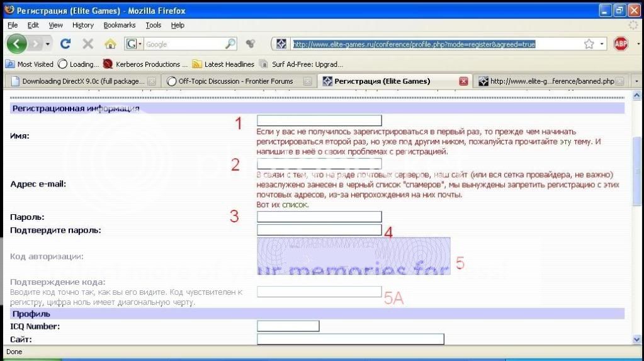The height and width of the screenshot is (361, 644).
Task: Open the Adblock Plus ABP icon
Action: coord(621,44)
